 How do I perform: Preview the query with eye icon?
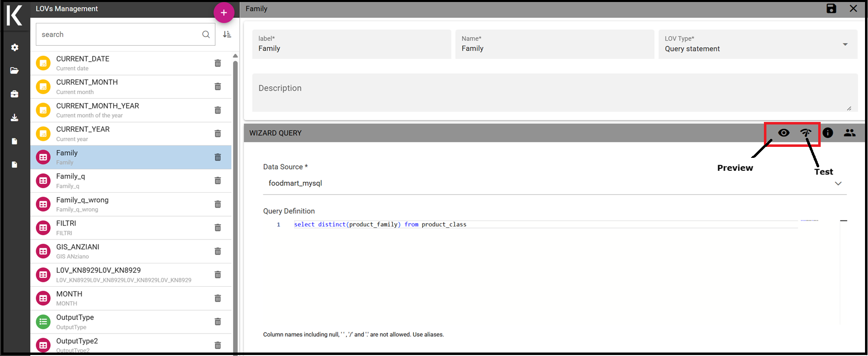tap(784, 133)
